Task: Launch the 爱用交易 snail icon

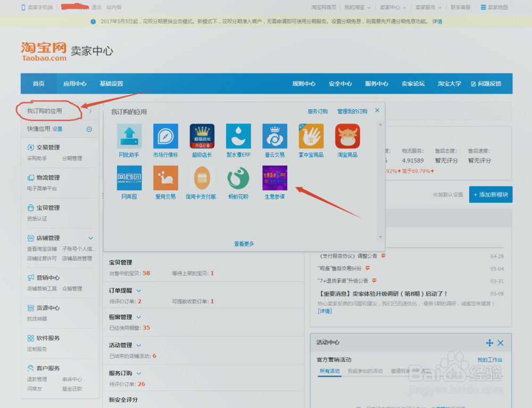Action: pos(165,178)
